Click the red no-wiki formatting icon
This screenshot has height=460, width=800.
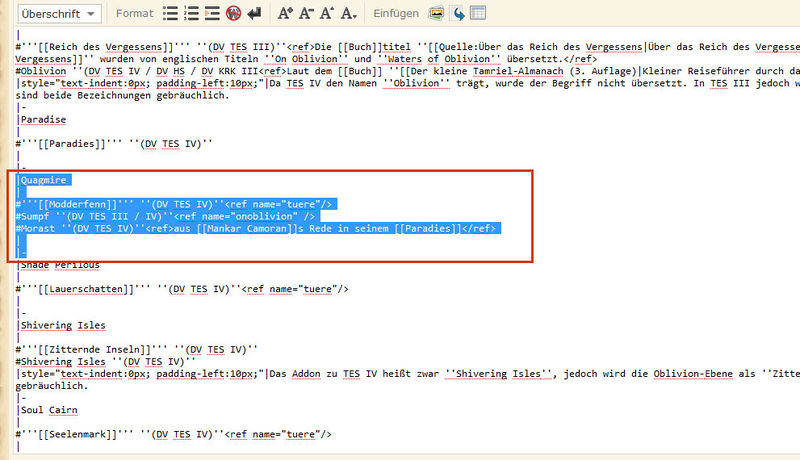click(233, 13)
